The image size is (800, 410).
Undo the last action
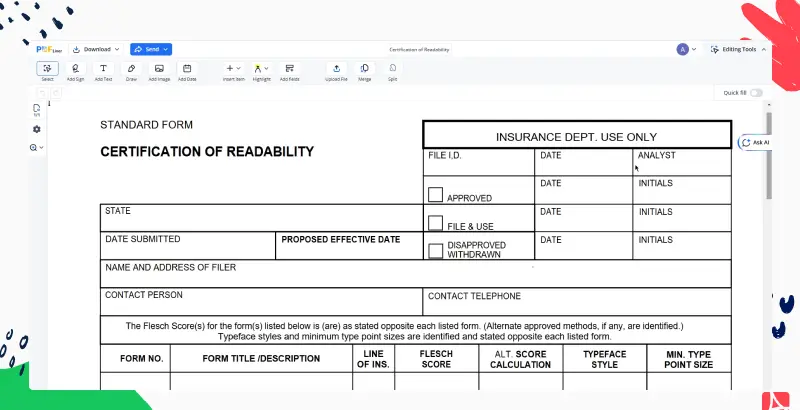tap(43, 93)
